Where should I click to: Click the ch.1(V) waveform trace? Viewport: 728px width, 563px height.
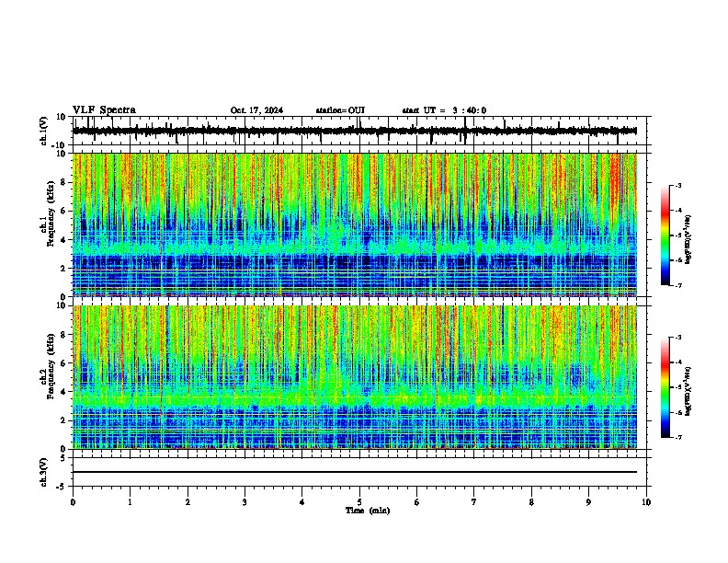click(x=355, y=131)
